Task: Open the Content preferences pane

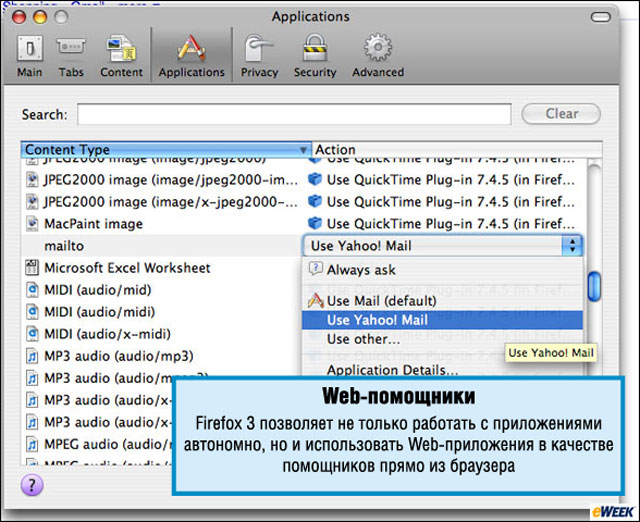Action: pos(121,56)
